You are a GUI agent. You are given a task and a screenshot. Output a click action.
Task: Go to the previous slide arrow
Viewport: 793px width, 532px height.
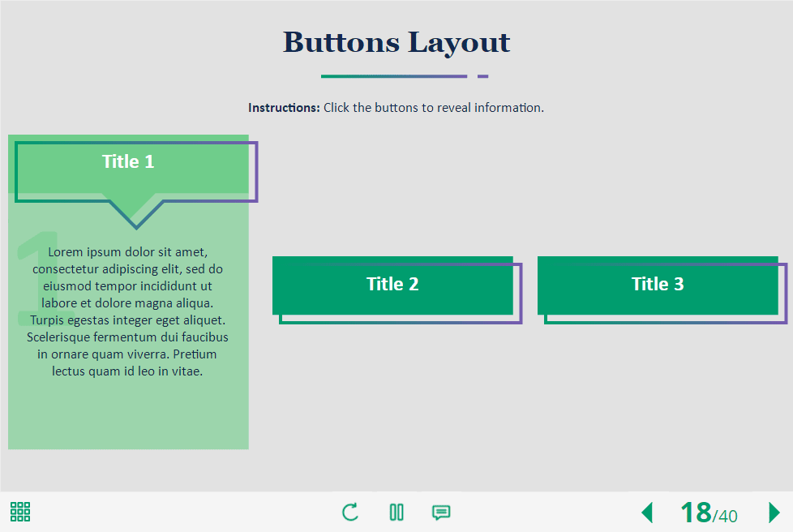647,513
